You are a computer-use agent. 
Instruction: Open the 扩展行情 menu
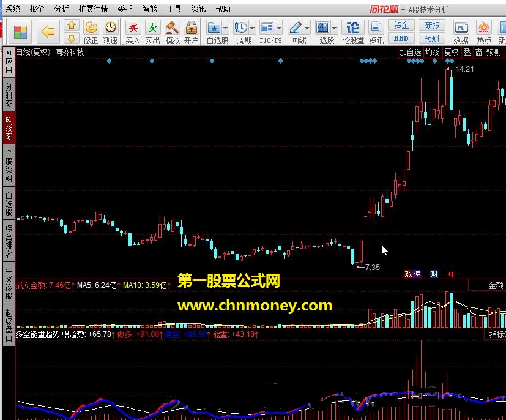click(93, 9)
